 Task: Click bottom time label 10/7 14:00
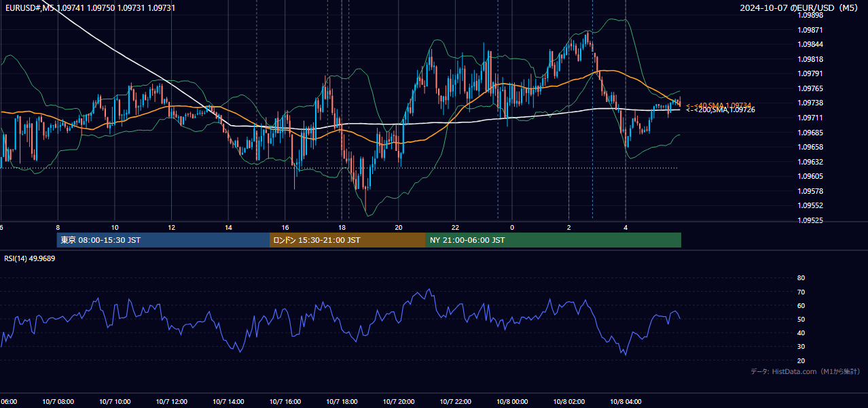point(228,402)
